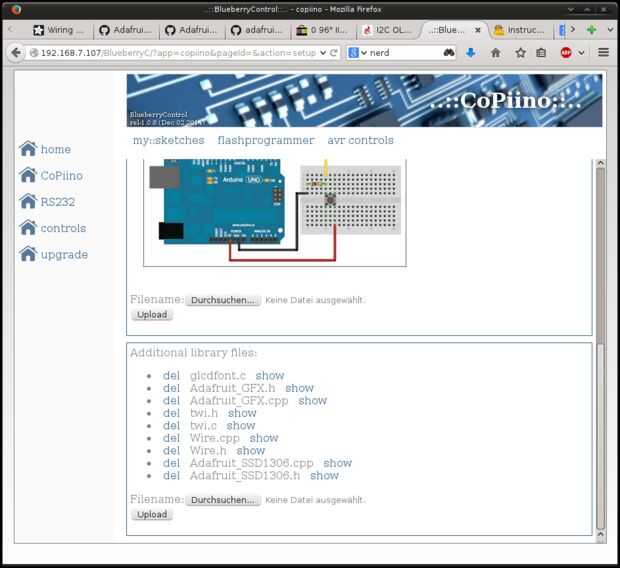The width and height of the screenshot is (620, 568).
Task: Show Wire.h file
Action: pos(250,451)
